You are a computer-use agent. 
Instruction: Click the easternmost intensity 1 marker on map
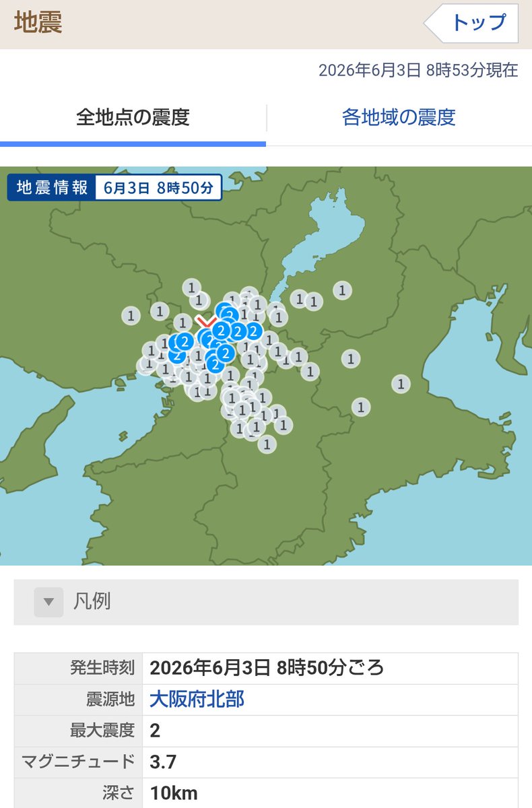pos(401,384)
